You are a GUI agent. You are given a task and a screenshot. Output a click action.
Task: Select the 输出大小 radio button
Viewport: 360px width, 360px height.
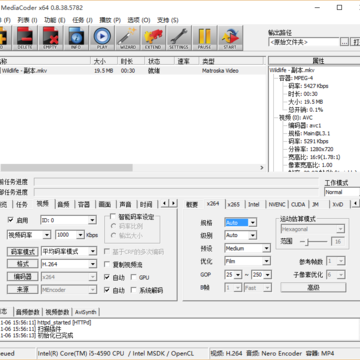113,236
